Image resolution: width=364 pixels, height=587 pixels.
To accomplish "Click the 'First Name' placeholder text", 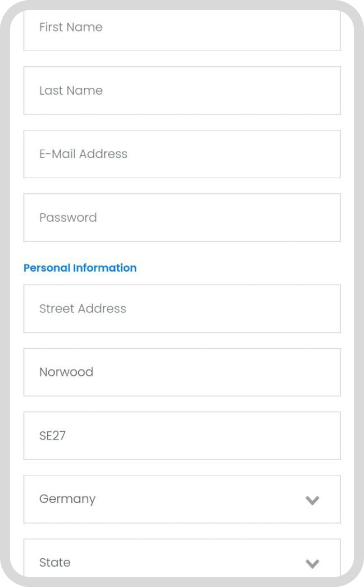I will pyautogui.click(x=71, y=27).
